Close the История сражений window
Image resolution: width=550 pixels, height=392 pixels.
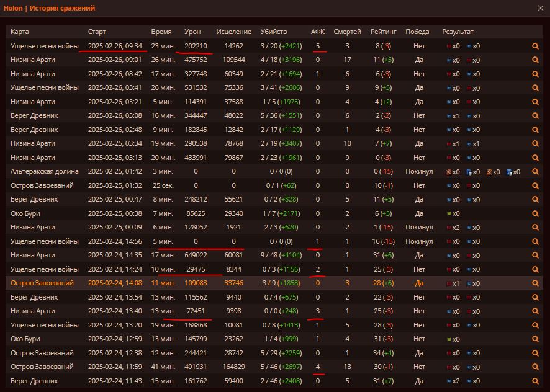point(541,8)
